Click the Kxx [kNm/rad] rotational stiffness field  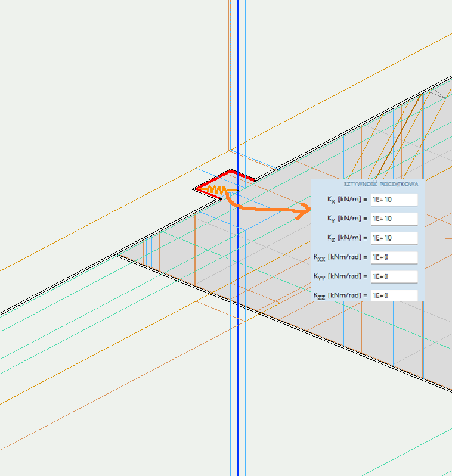coord(394,257)
